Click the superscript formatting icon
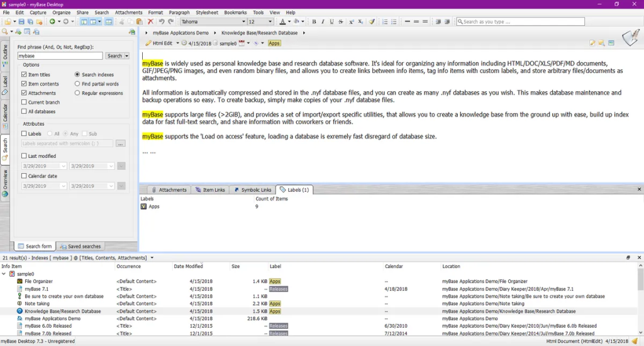This screenshot has height=346, width=644. (351, 22)
